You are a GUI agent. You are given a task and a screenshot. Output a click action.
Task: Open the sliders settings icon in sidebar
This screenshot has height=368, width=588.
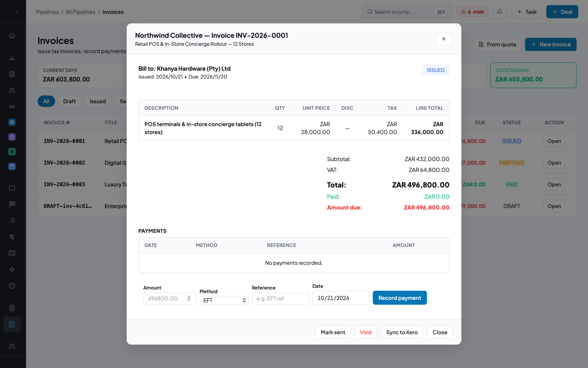pos(12,237)
